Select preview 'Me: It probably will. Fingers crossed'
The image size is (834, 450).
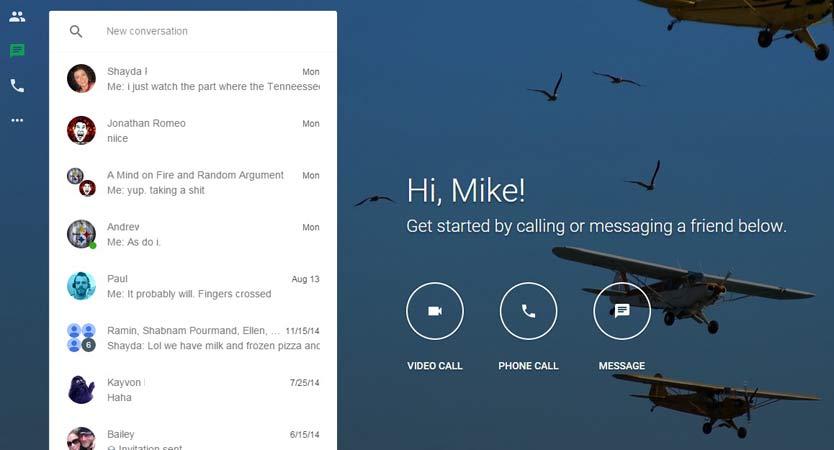[x=189, y=294]
